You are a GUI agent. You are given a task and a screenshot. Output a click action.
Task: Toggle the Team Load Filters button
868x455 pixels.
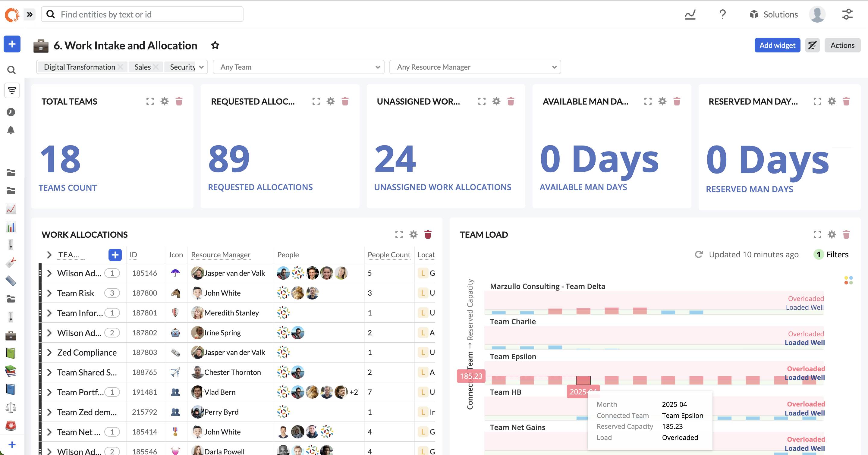pyautogui.click(x=831, y=255)
